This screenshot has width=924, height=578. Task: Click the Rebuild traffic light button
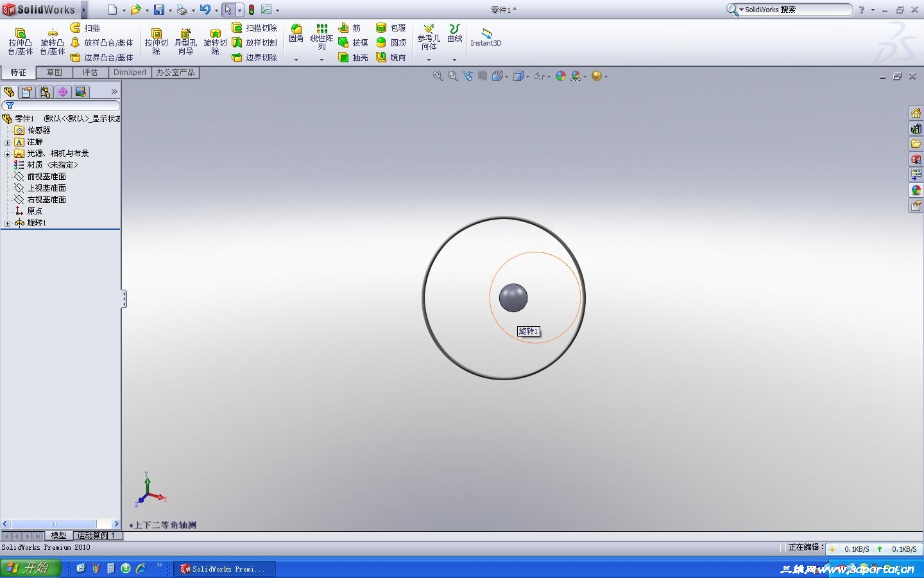tap(252, 10)
